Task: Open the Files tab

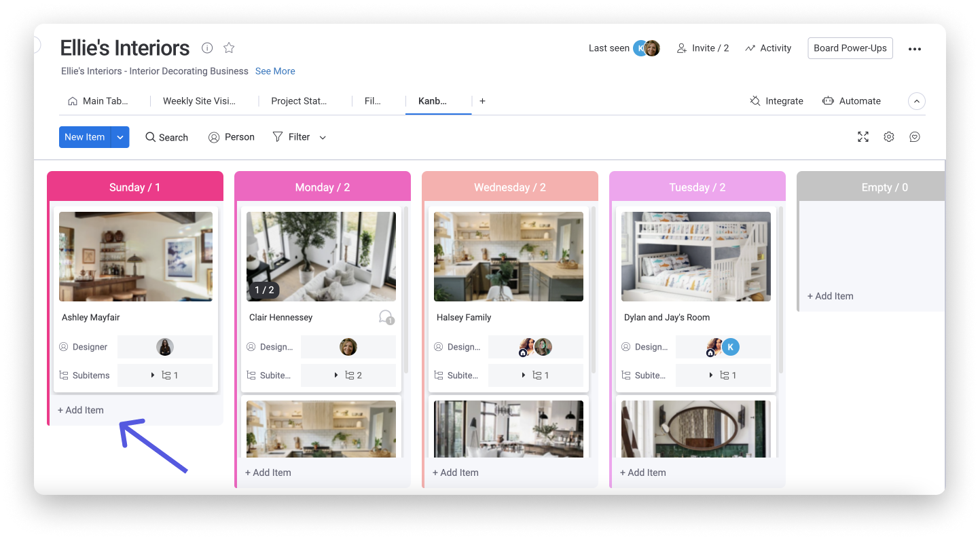Action: (x=373, y=101)
